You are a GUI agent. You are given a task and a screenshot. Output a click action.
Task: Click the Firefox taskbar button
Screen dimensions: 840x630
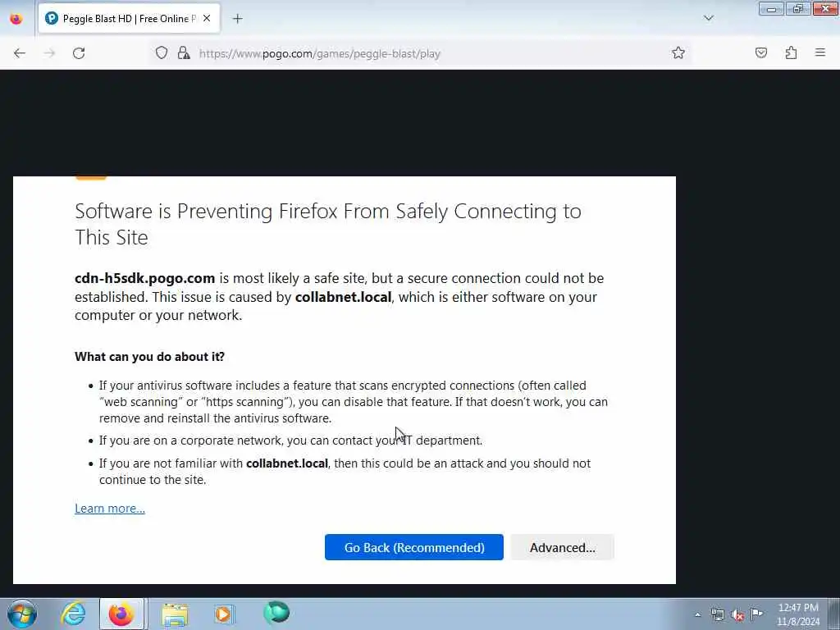point(121,614)
